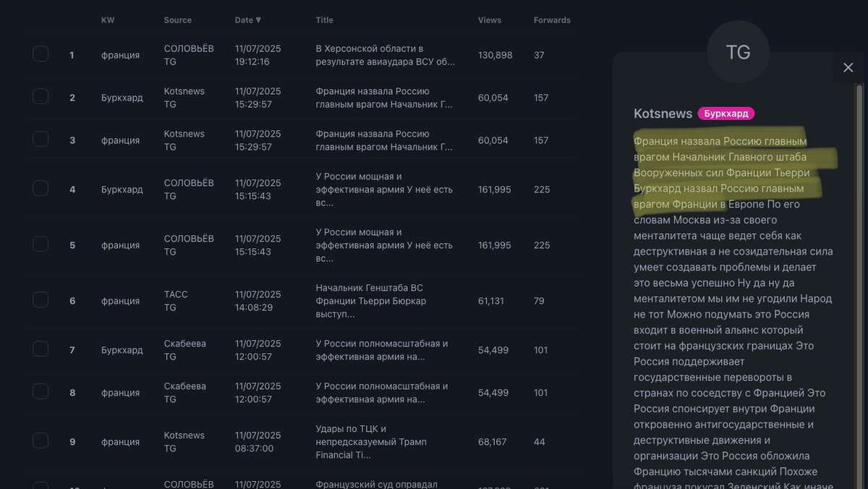
Task: Click views value 61,131
Action: pos(491,301)
